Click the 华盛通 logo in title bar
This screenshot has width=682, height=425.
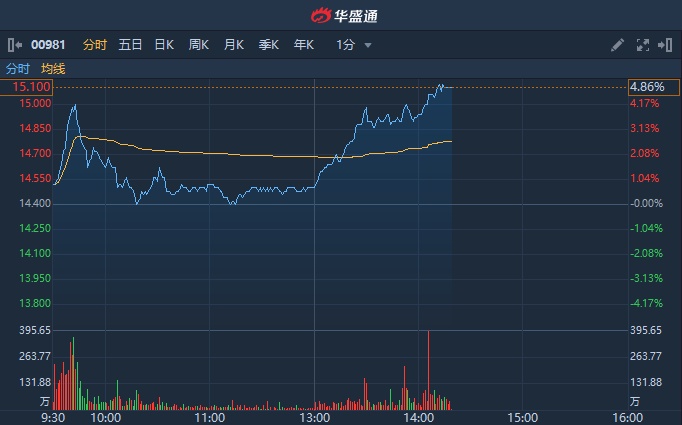coord(341,15)
